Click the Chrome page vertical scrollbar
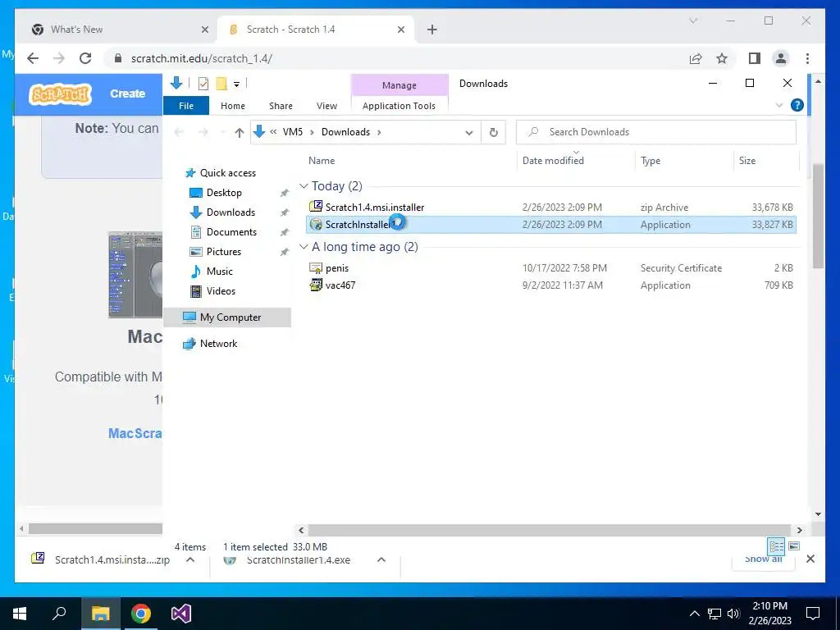Screen dimensions: 840x630 coord(818,214)
